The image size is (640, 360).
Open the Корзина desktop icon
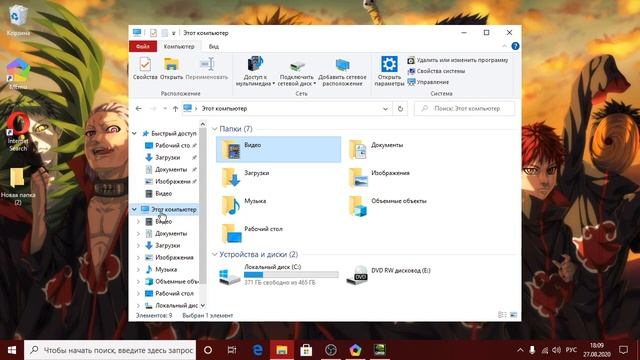point(18,19)
